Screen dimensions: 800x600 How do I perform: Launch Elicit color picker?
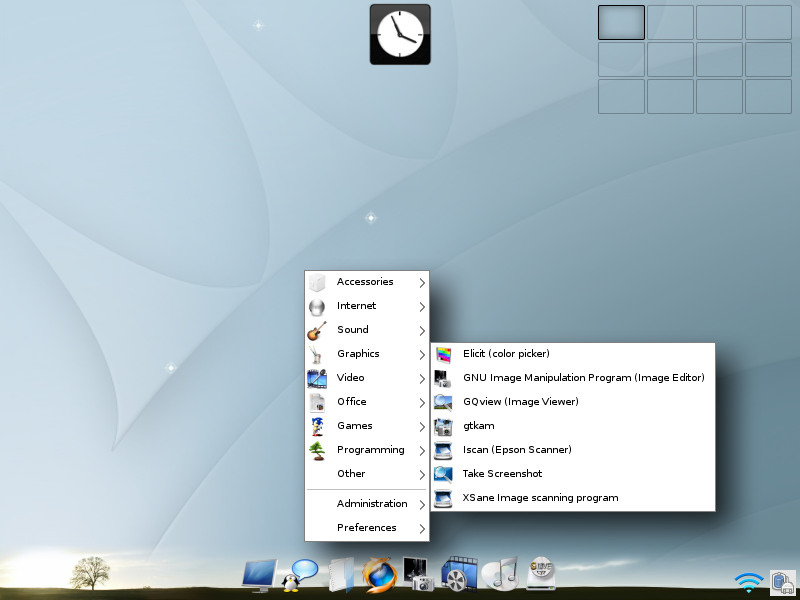[x=572, y=354]
